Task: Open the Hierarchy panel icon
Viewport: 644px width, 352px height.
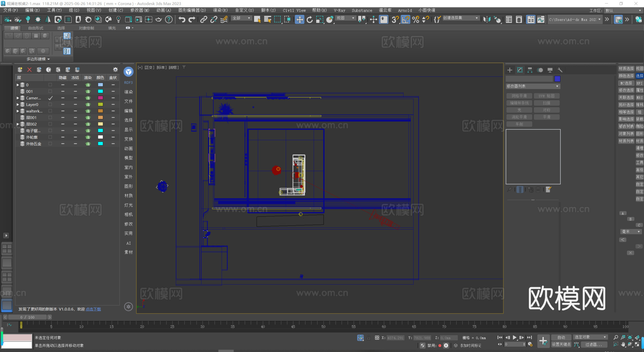Action: (x=530, y=70)
